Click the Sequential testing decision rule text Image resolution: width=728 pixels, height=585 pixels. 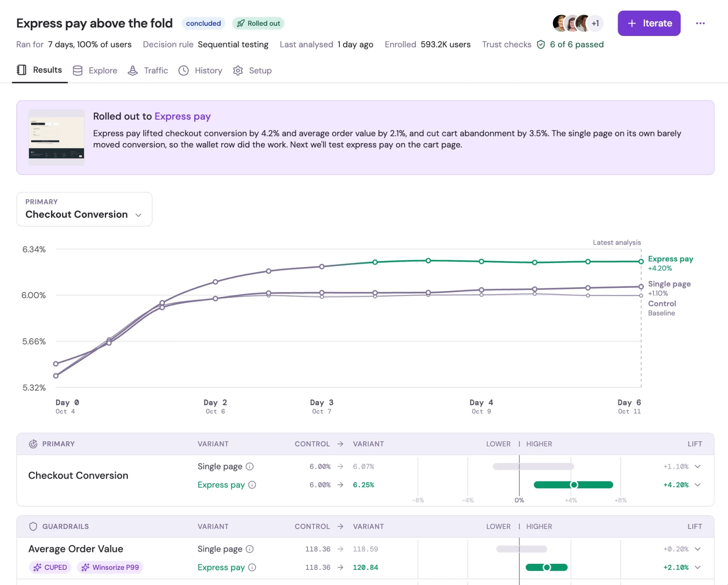233,45
